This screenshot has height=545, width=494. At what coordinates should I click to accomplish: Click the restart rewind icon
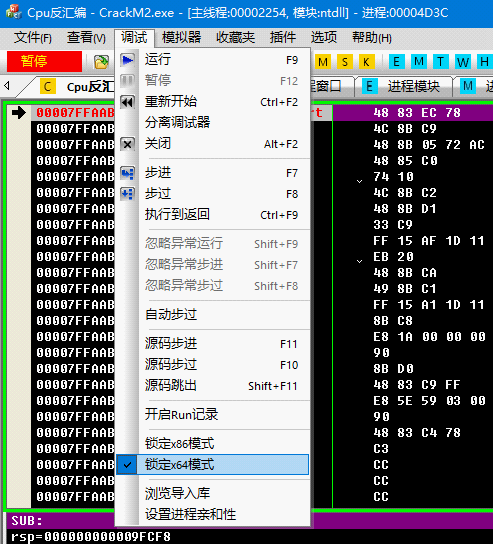point(128,102)
